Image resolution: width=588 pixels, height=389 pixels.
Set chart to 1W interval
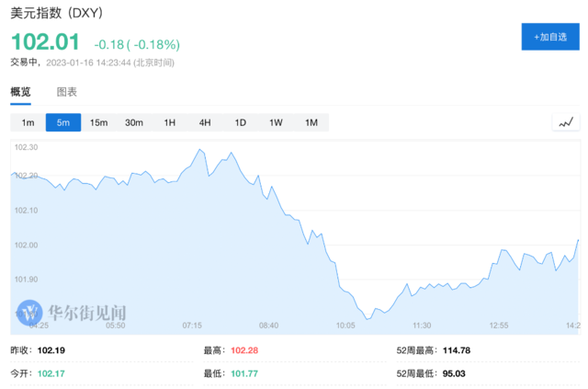pyautogui.click(x=276, y=123)
